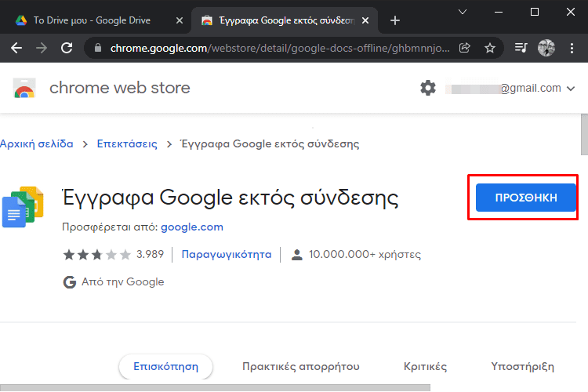Open the Παραγωγικότητα category link
The image size is (588, 392).
(x=226, y=254)
